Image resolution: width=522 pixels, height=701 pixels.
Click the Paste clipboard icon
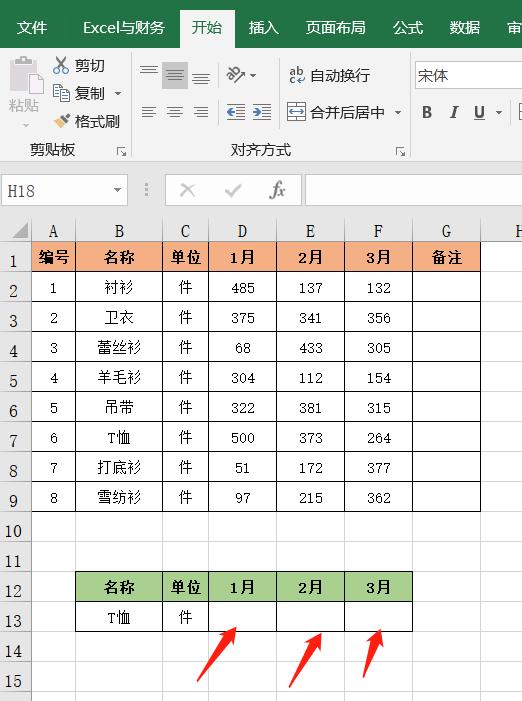(26, 75)
